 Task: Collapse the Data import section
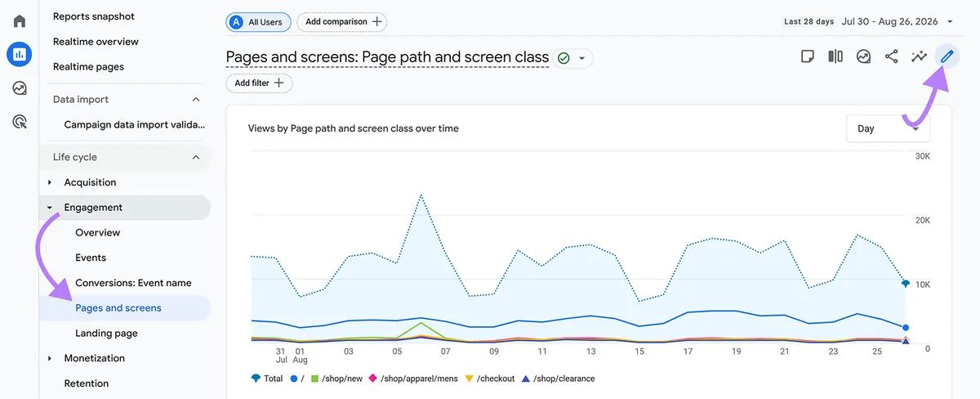click(195, 99)
